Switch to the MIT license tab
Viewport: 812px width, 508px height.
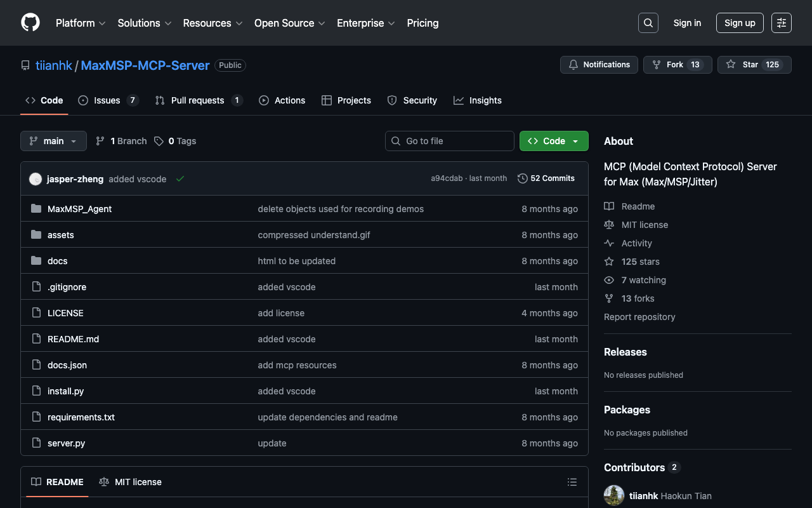[131, 482]
